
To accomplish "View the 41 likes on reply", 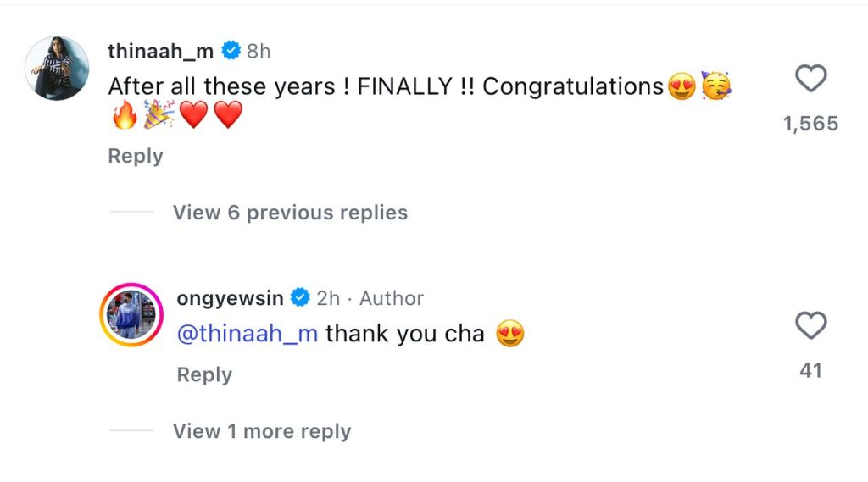I will [x=811, y=370].
